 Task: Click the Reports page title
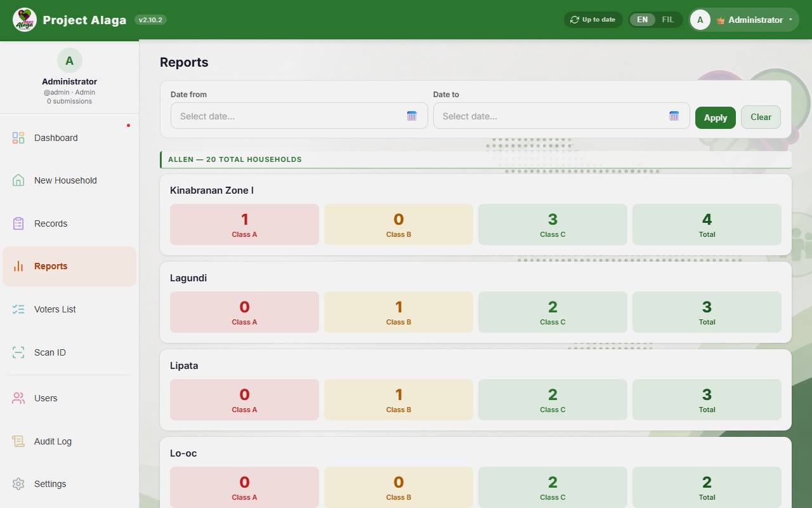click(184, 62)
